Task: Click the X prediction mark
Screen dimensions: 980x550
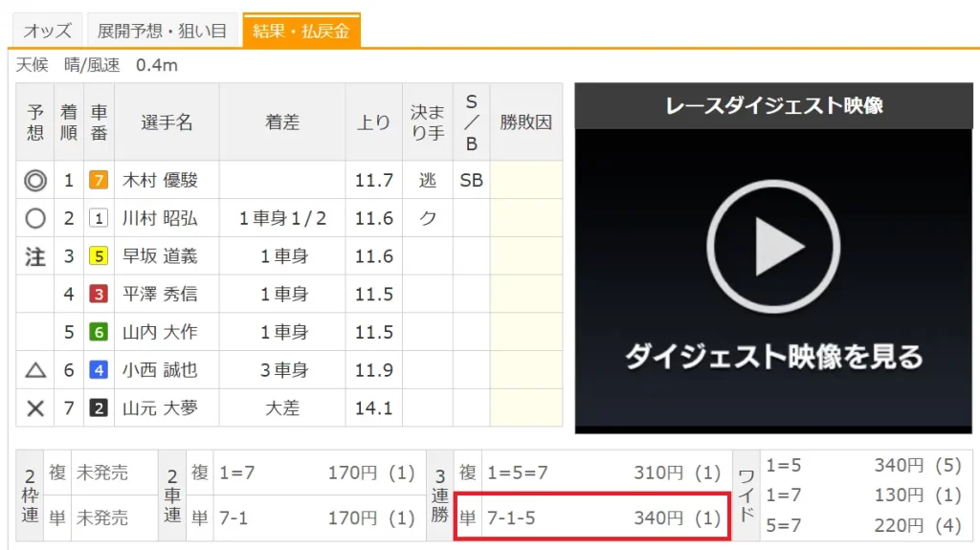Action: pyautogui.click(x=35, y=408)
